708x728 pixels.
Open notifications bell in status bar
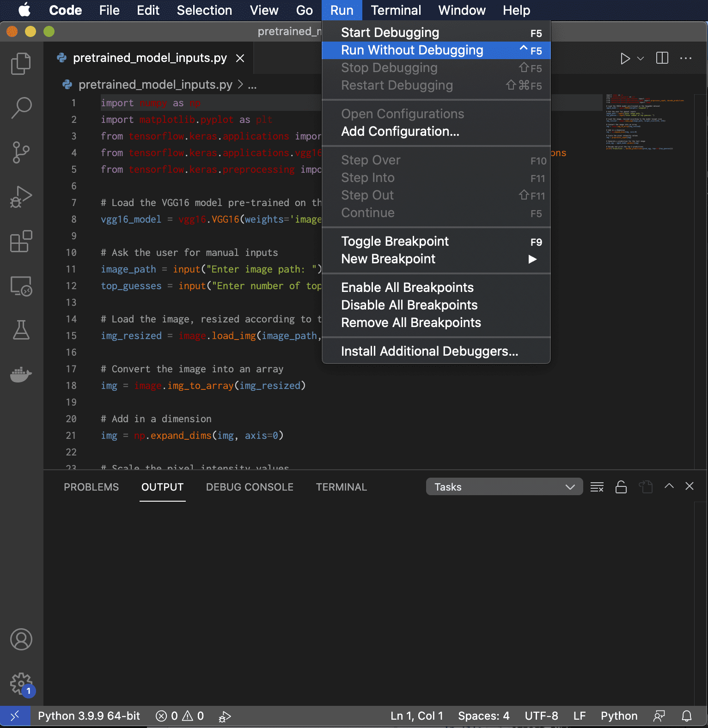[687, 716]
